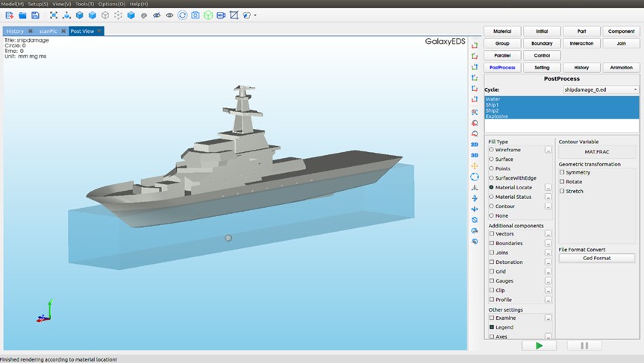644x363 pixels.
Task: Select the Wireframe fill type
Action: pyautogui.click(x=491, y=150)
